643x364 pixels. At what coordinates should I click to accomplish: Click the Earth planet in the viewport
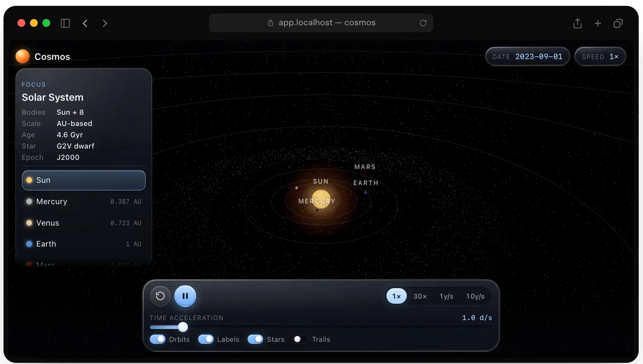click(365, 192)
